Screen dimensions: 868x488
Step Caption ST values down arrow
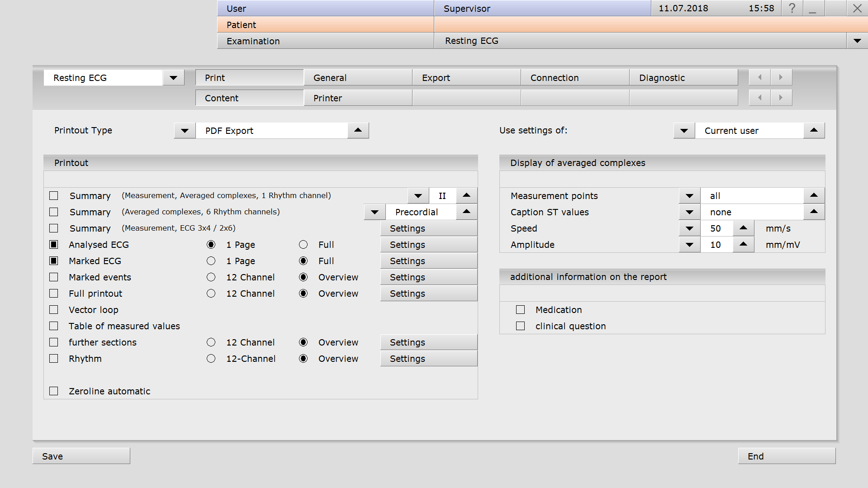point(689,212)
